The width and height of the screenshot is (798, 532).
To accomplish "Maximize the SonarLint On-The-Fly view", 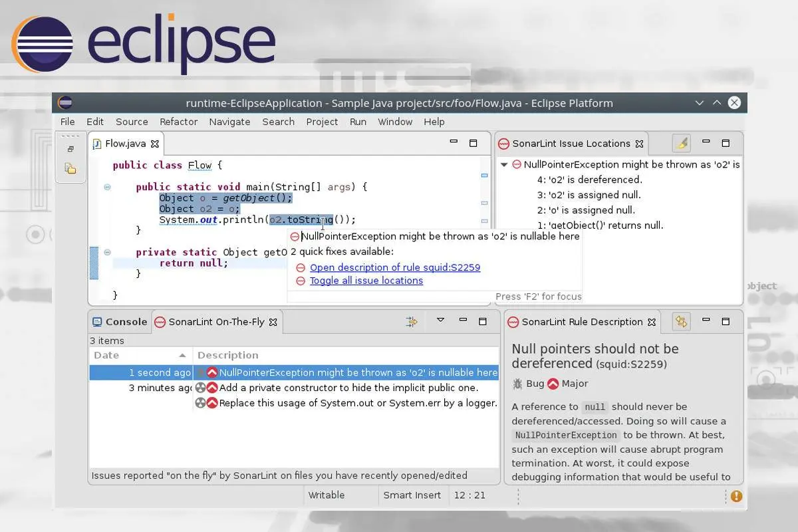I will click(483, 321).
